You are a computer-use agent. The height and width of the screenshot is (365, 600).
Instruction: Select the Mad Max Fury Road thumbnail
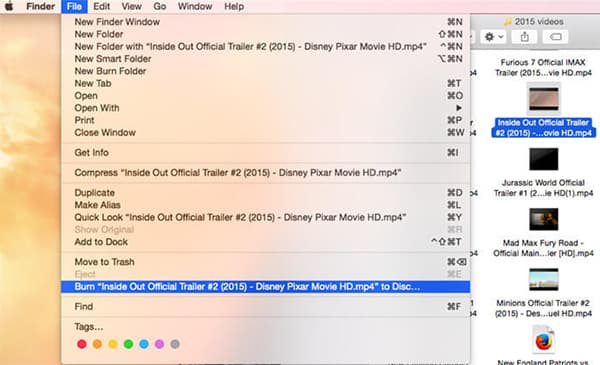[x=544, y=219]
